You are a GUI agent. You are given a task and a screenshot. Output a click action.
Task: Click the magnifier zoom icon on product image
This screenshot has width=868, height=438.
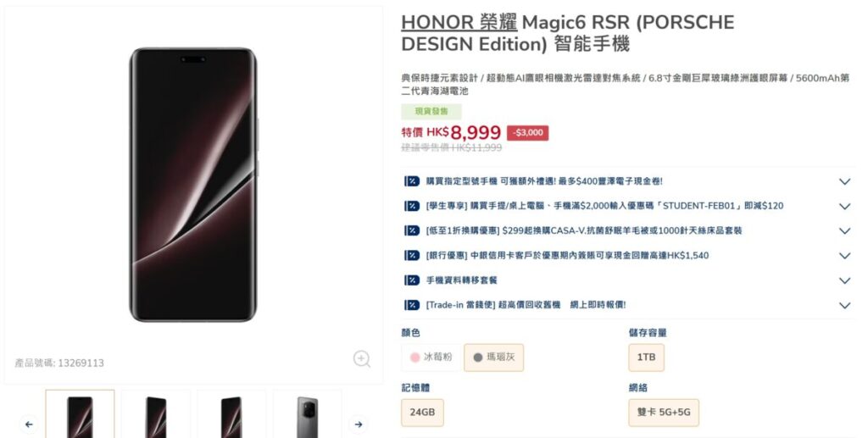[x=361, y=359]
